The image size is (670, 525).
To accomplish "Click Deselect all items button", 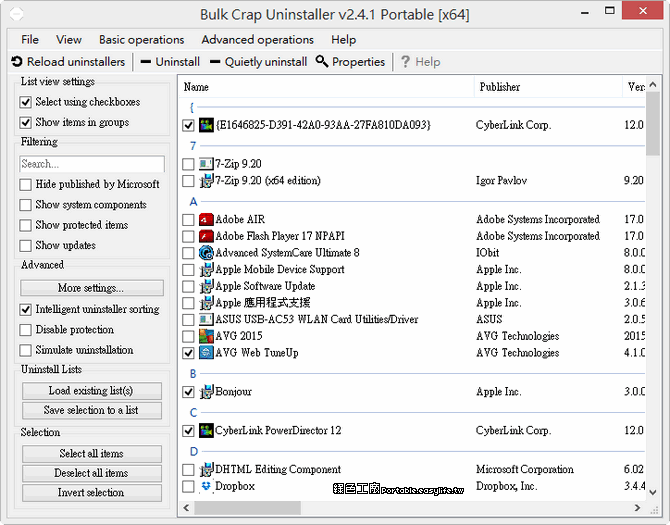I will pyautogui.click(x=92, y=473).
